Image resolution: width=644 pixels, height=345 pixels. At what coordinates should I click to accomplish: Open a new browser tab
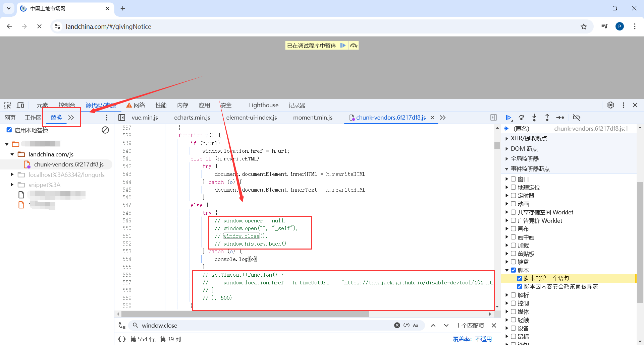click(x=123, y=8)
